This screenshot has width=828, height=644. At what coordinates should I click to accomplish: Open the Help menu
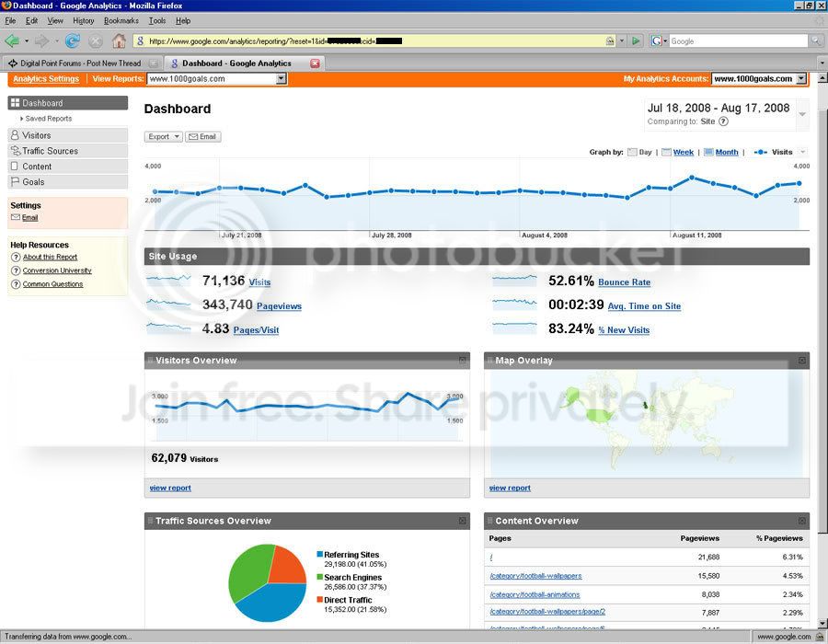click(x=183, y=20)
